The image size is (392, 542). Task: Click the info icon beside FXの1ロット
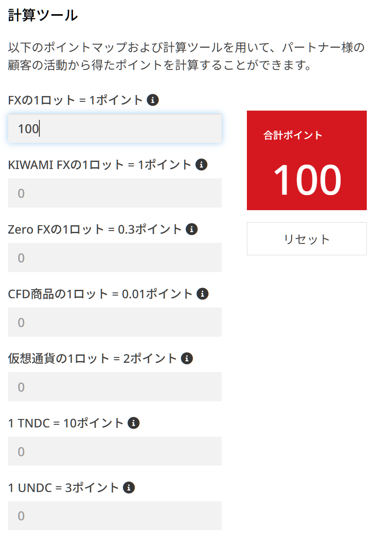tap(153, 100)
